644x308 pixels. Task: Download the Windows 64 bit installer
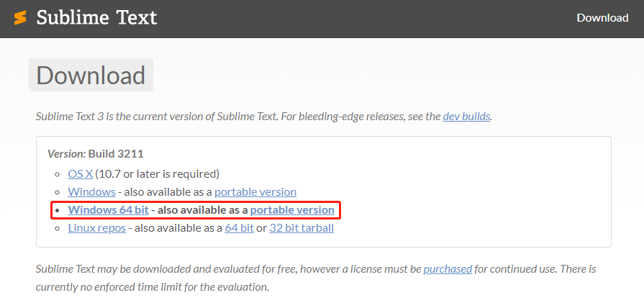point(108,210)
